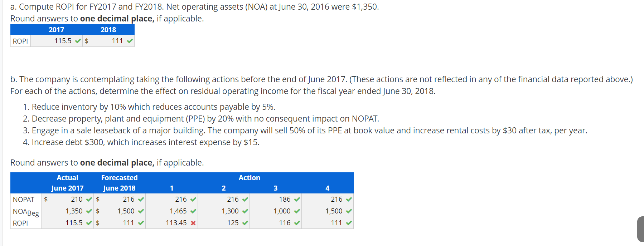The width and height of the screenshot is (644, 246).
Task: Select the ROPI input showing 115.5
Action: click(59, 41)
